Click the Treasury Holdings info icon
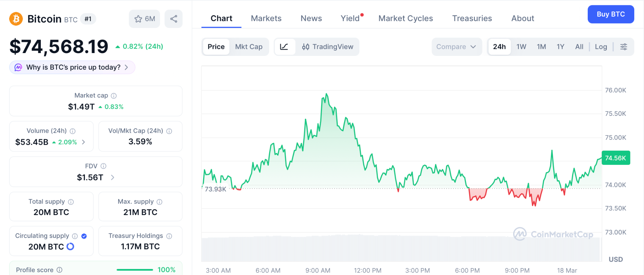This screenshot has width=644, height=275. [x=169, y=236]
